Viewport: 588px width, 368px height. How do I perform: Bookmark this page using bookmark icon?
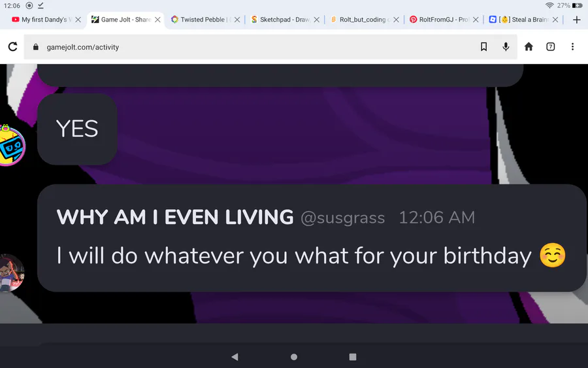tap(483, 46)
